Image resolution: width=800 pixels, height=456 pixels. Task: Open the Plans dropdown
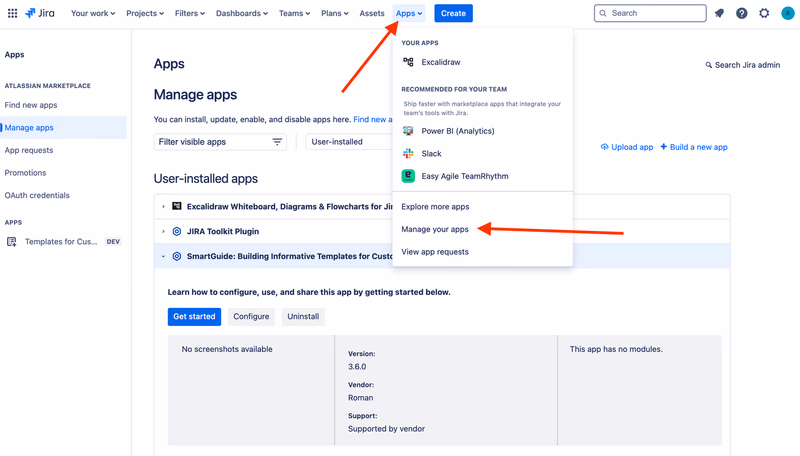[335, 13]
